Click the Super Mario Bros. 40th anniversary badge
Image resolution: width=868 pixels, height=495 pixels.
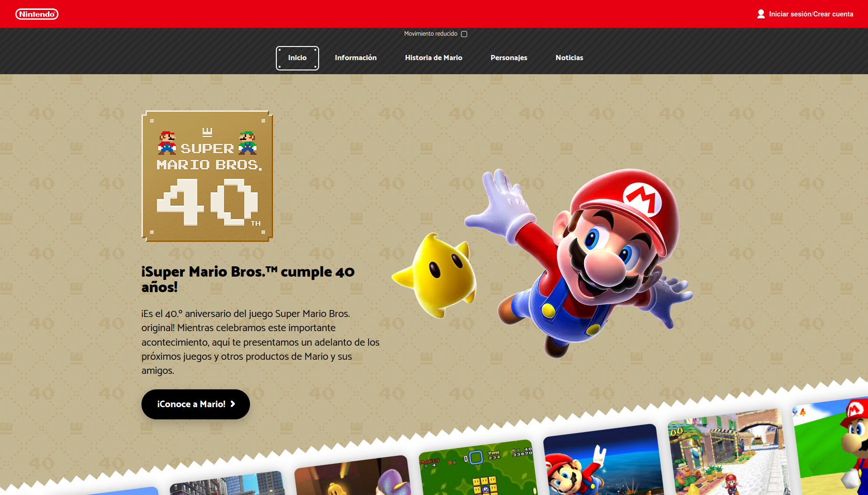click(x=207, y=176)
